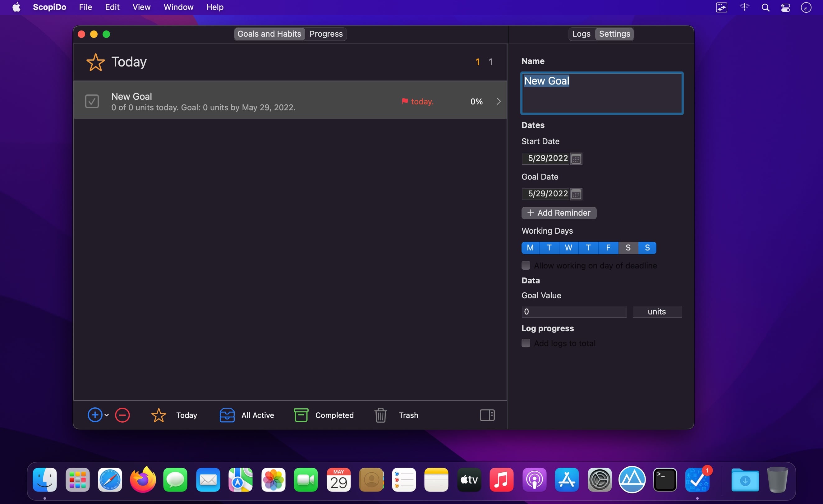
Task: Toggle Saturday in Working Days
Action: coord(628,247)
